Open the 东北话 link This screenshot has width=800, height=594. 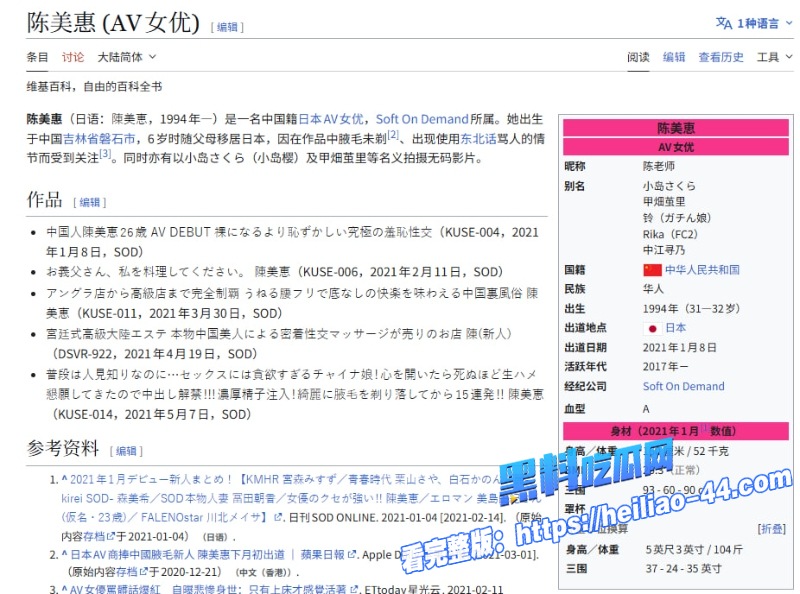tap(478, 139)
